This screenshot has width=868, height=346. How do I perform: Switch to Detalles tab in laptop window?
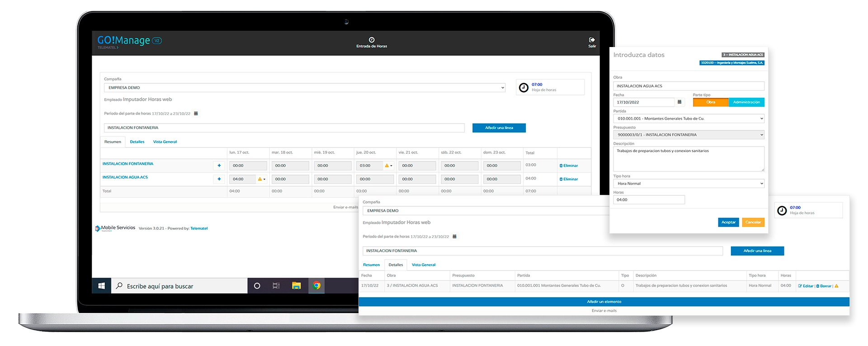(137, 142)
